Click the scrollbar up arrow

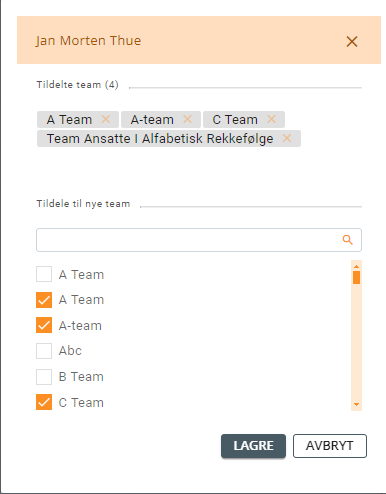point(356,266)
